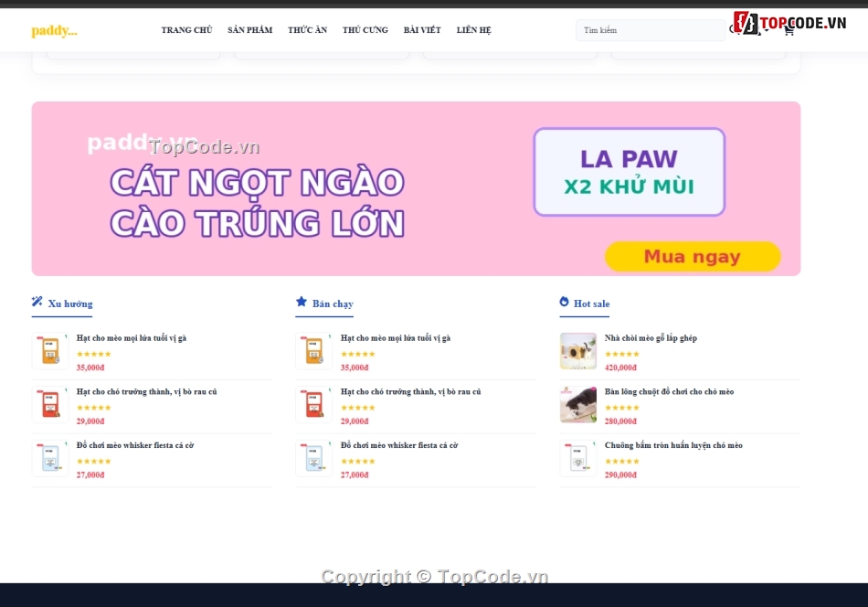Click stars of Xu hướng Hạt cho chó

pyautogui.click(x=94, y=408)
